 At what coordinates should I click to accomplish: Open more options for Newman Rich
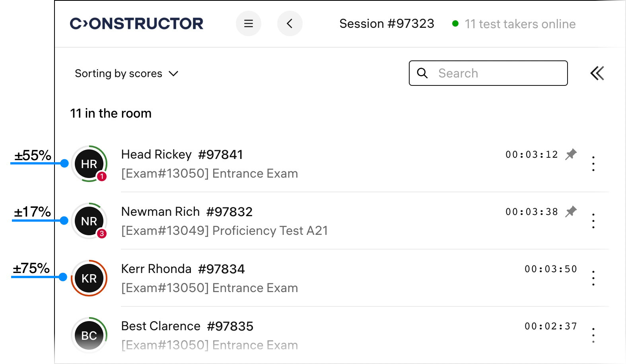pyautogui.click(x=593, y=221)
